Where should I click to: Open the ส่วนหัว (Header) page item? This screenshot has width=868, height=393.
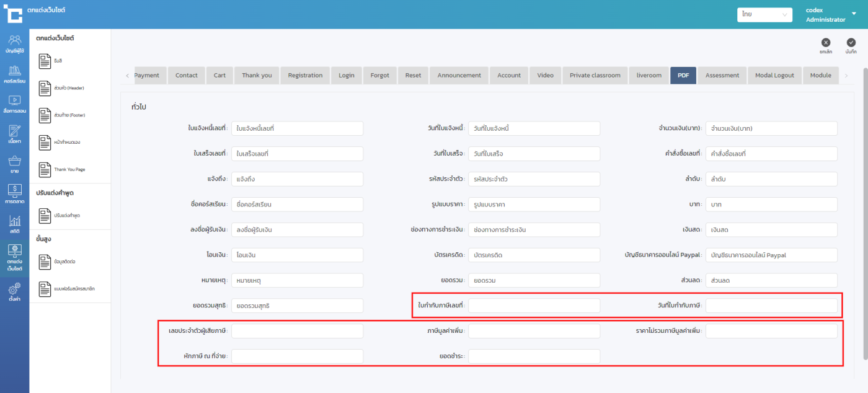tap(61, 88)
